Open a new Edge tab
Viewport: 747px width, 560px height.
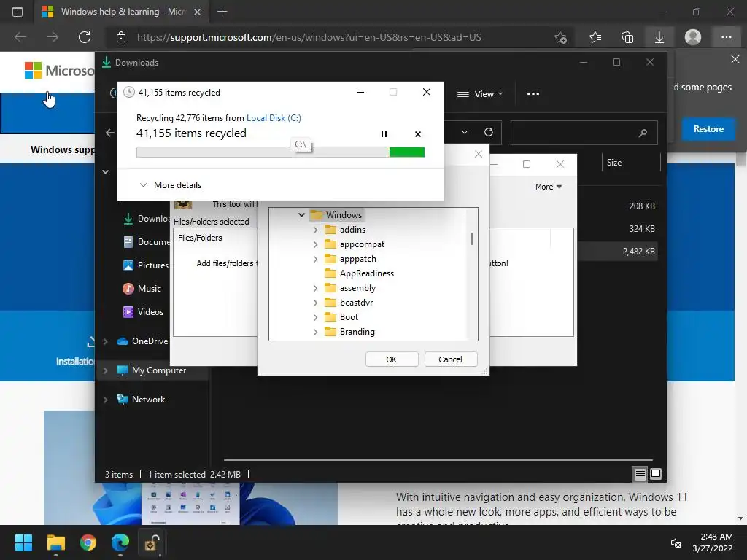pyautogui.click(x=222, y=12)
